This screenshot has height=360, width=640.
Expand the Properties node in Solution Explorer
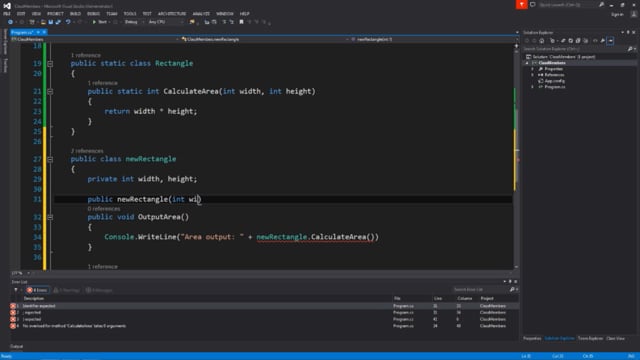click(x=532, y=69)
